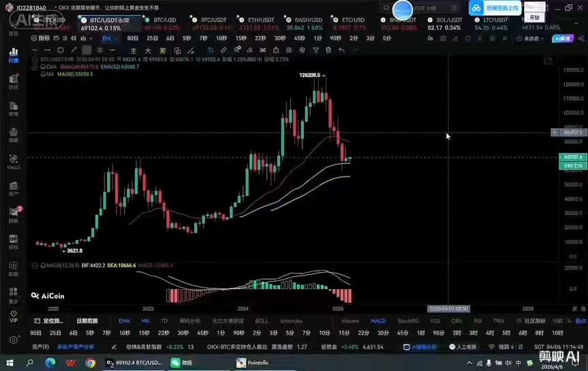Viewport: 588px width, 371px height.
Task: Click the 开始 start button
Action: tap(534, 18)
